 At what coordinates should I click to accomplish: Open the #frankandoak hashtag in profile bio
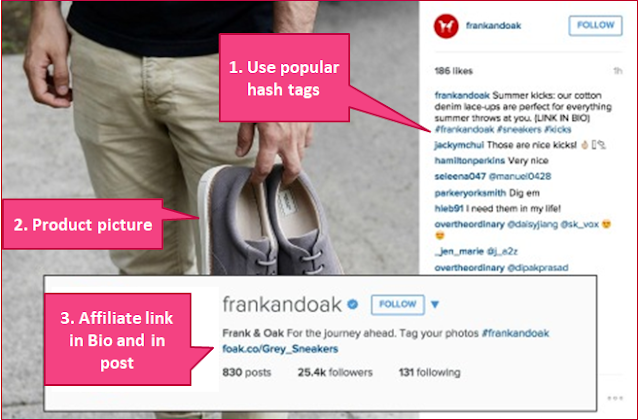coord(516,333)
